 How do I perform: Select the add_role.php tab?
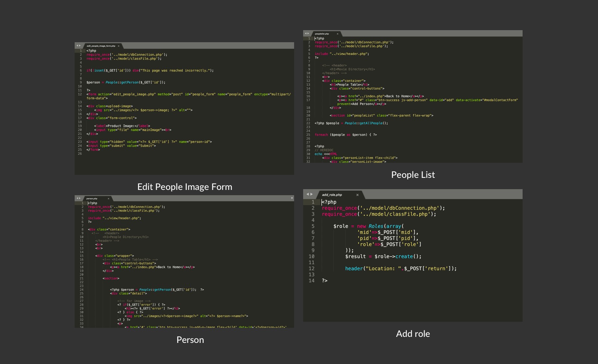(x=332, y=195)
